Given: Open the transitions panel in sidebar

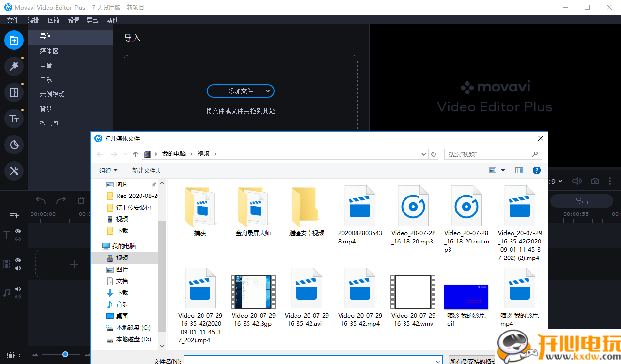Looking at the screenshot, I should [x=14, y=92].
